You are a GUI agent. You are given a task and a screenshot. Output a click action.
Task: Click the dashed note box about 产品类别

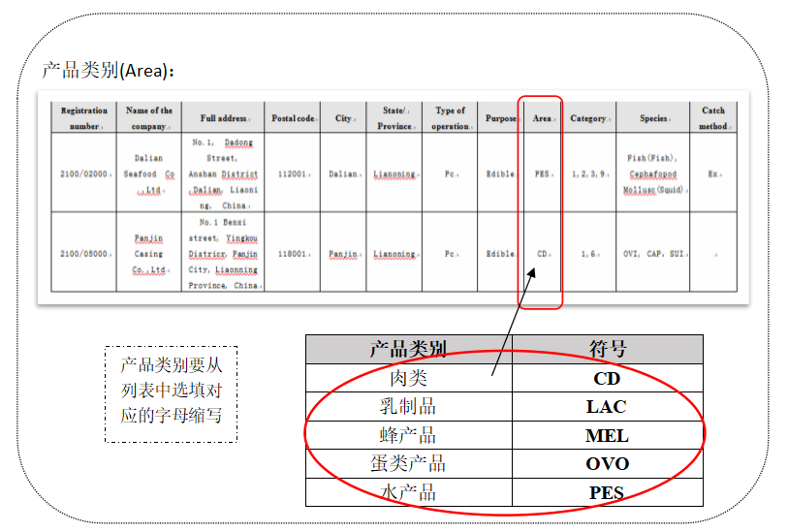pyautogui.click(x=171, y=394)
